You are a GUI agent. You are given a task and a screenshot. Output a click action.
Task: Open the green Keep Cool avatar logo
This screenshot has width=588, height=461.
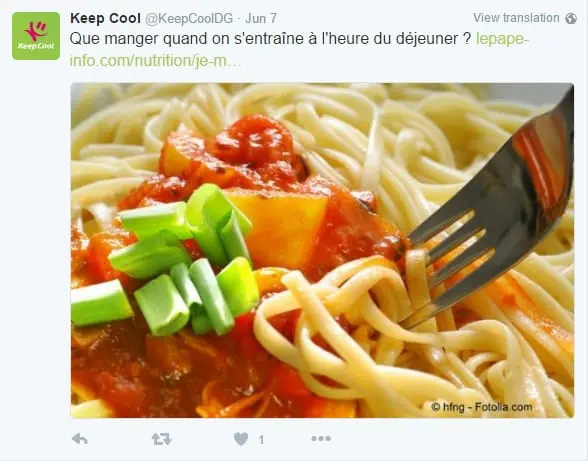(36, 36)
